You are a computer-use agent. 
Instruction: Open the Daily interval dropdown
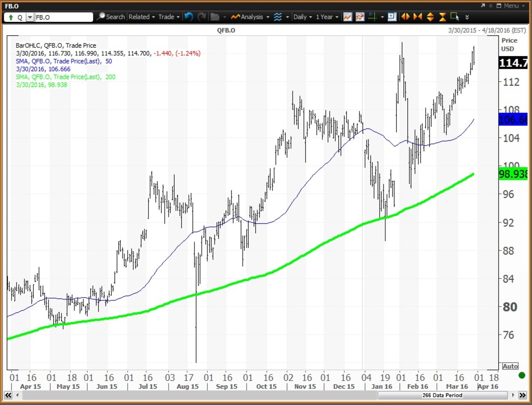pyautogui.click(x=303, y=17)
